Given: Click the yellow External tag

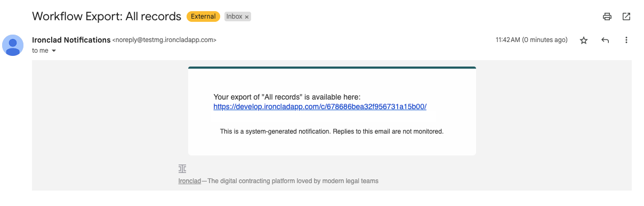Looking at the screenshot, I should 203,17.
